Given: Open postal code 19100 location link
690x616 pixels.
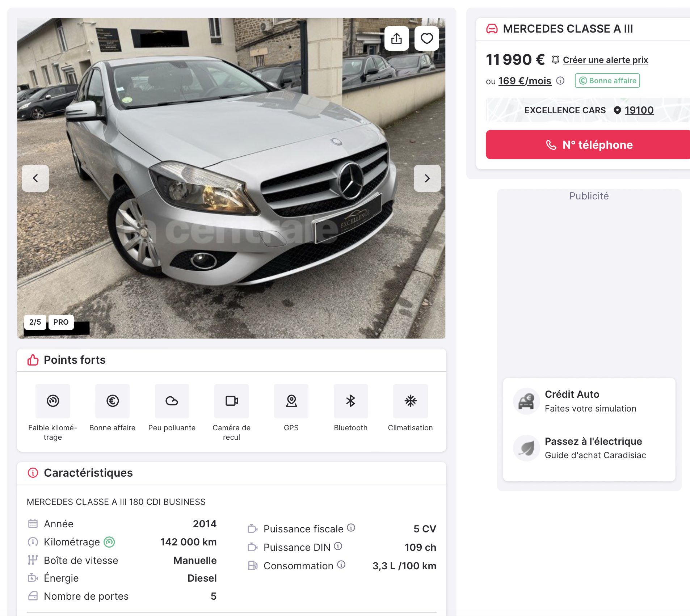Looking at the screenshot, I should [639, 110].
